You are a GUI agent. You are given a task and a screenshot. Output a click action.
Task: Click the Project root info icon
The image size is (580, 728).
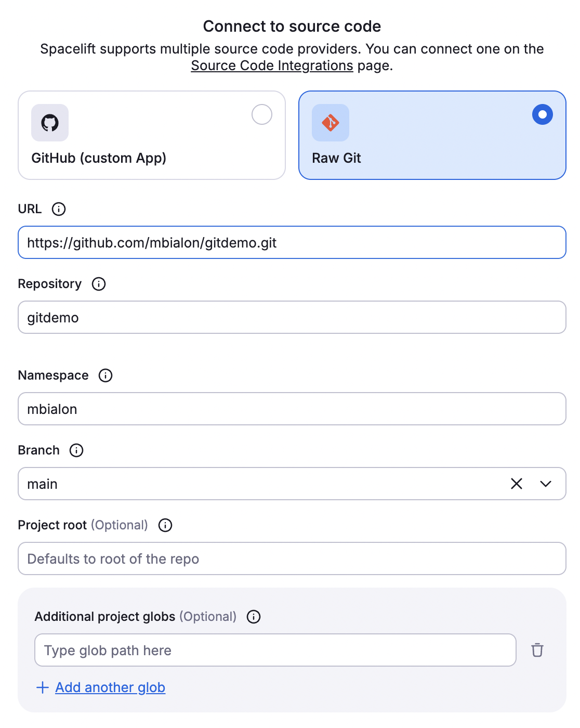(165, 525)
